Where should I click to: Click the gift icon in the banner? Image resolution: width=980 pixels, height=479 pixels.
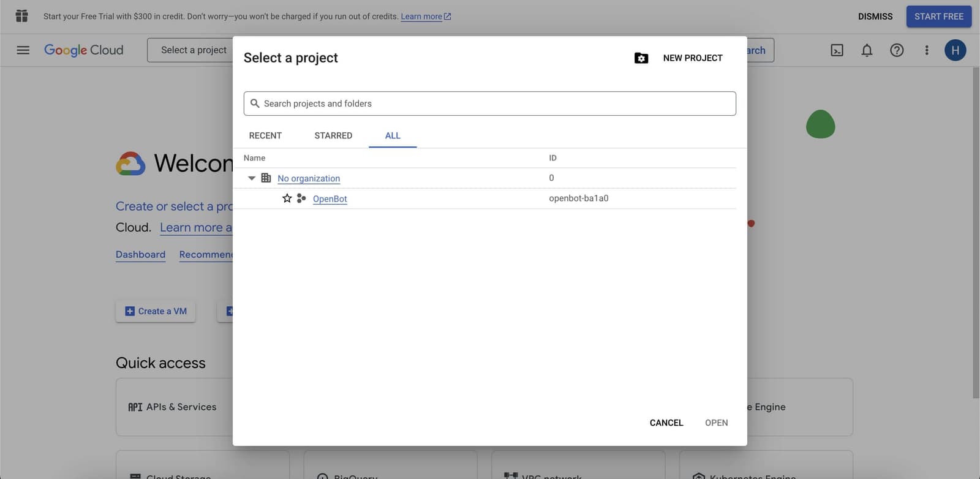(x=22, y=16)
